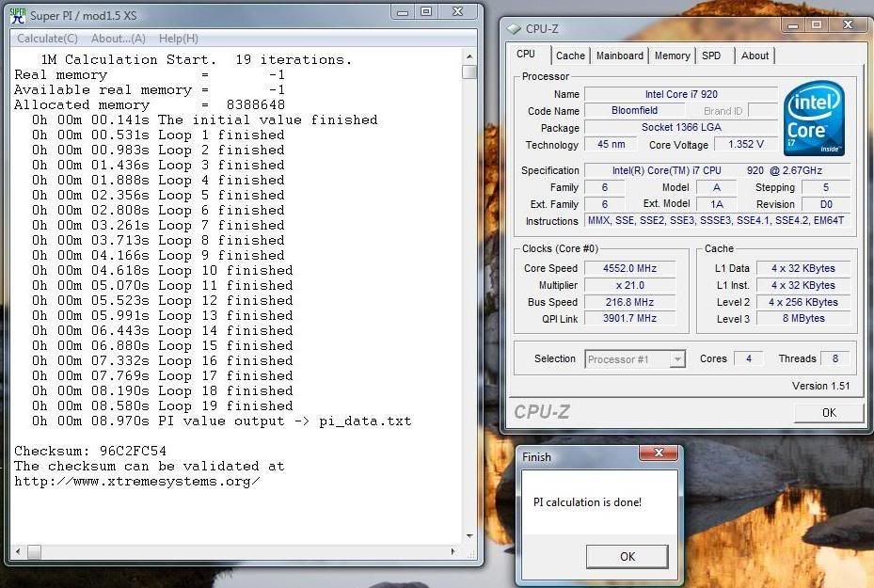Open the SPD tab
This screenshot has width=874, height=588.
point(711,56)
